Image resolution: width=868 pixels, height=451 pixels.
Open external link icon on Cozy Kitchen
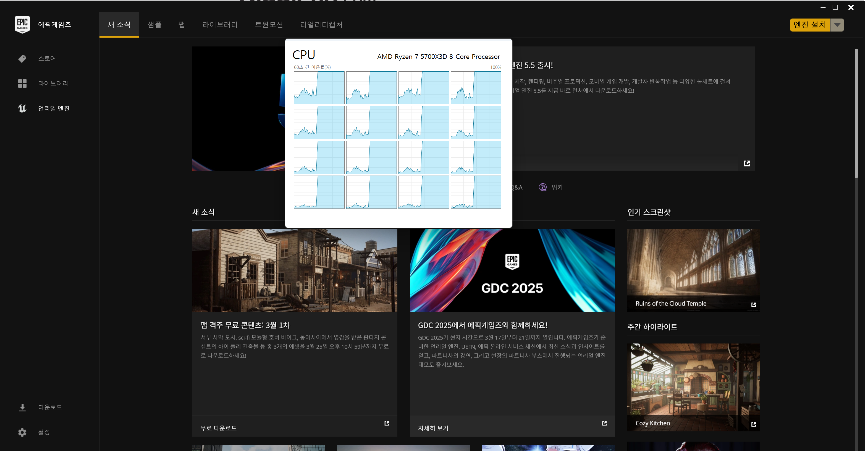click(x=753, y=424)
